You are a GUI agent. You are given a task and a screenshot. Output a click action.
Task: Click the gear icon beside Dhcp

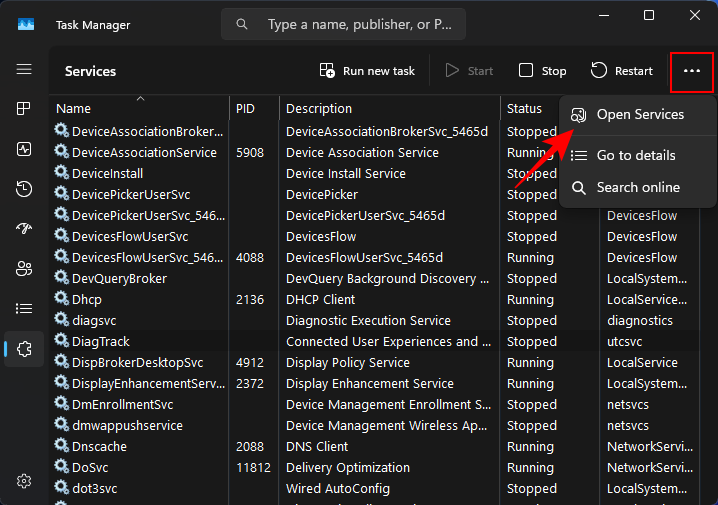coord(61,299)
